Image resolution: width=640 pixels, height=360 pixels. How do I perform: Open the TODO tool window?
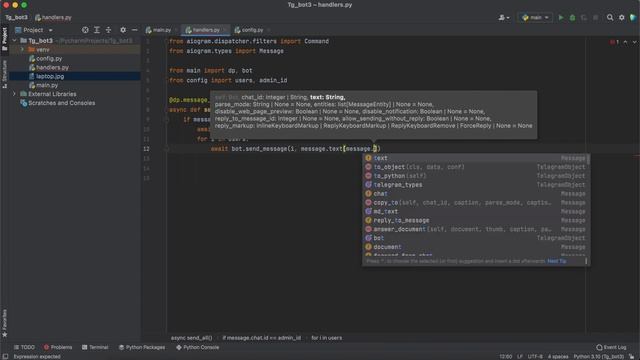coord(24,347)
